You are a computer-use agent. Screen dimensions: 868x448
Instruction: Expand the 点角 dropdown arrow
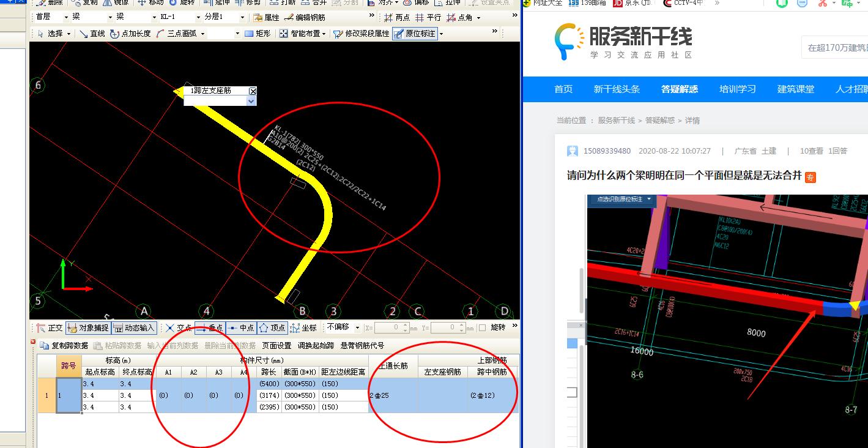(x=478, y=18)
